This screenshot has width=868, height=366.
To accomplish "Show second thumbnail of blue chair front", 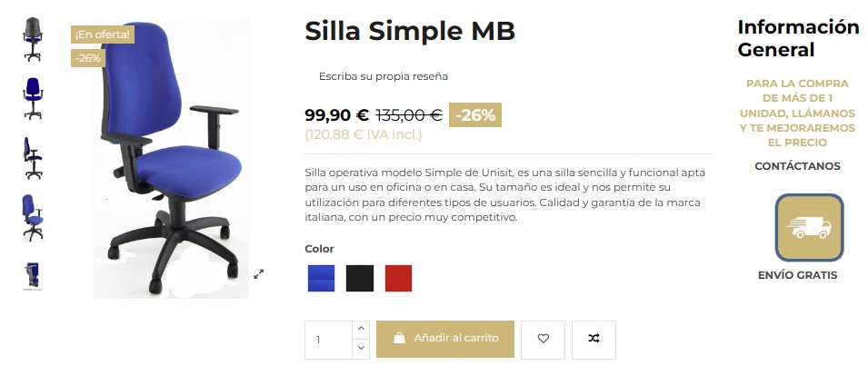I will [34, 98].
